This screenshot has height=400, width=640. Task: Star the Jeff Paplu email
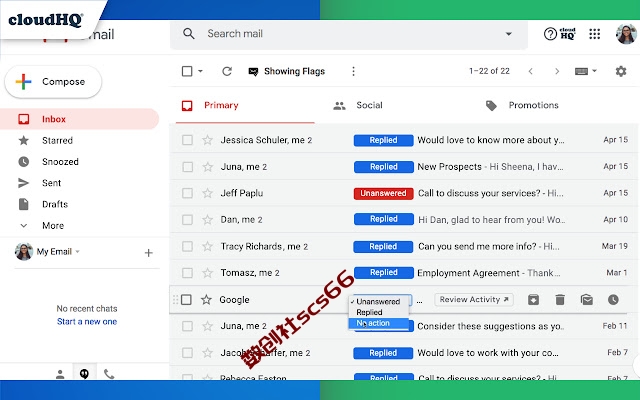click(207, 193)
